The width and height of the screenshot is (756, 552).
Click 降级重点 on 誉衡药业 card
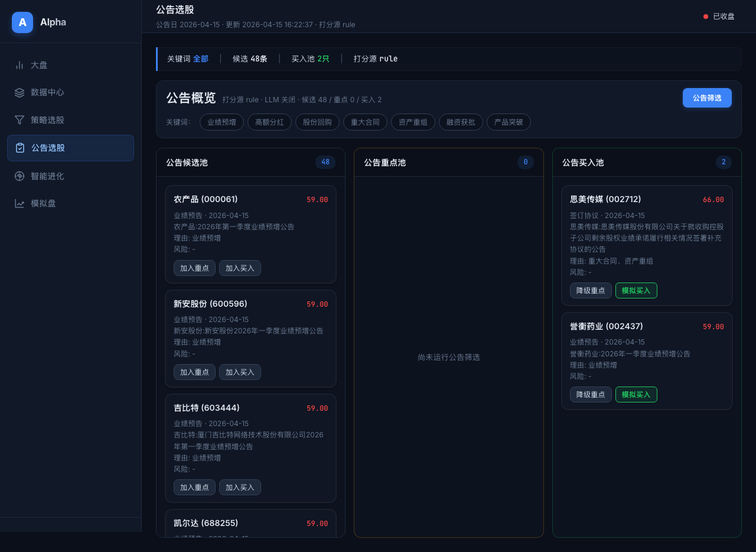click(x=591, y=394)
